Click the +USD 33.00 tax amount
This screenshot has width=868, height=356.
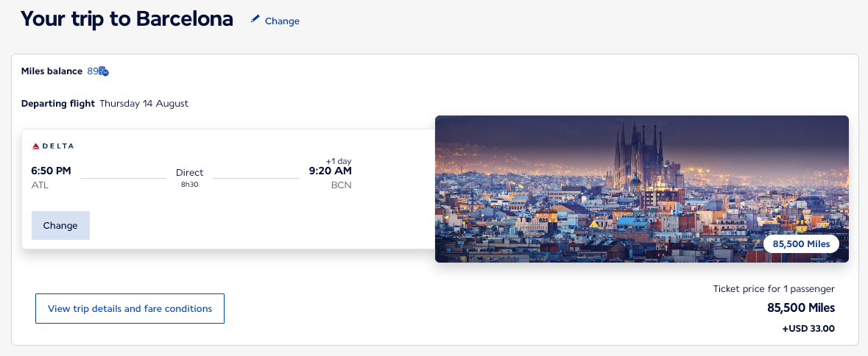tap(808, 328)
